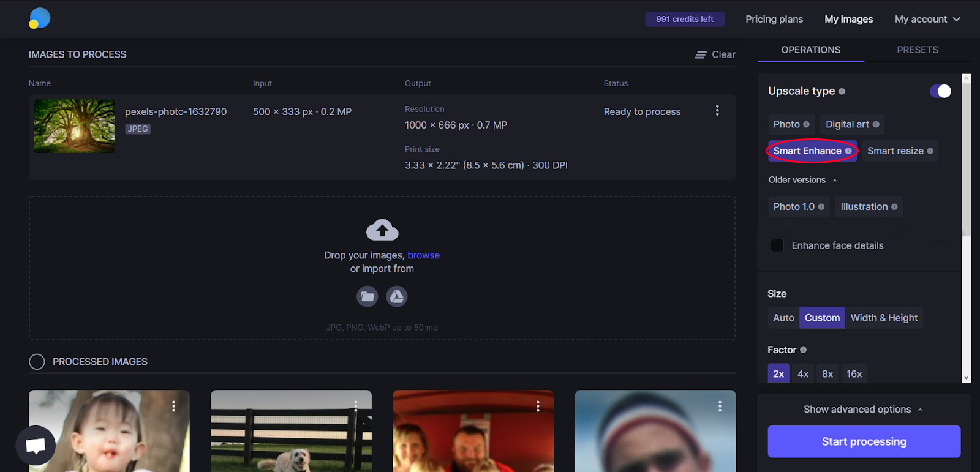
Task: Select Auto size mode
Action: 783,318
